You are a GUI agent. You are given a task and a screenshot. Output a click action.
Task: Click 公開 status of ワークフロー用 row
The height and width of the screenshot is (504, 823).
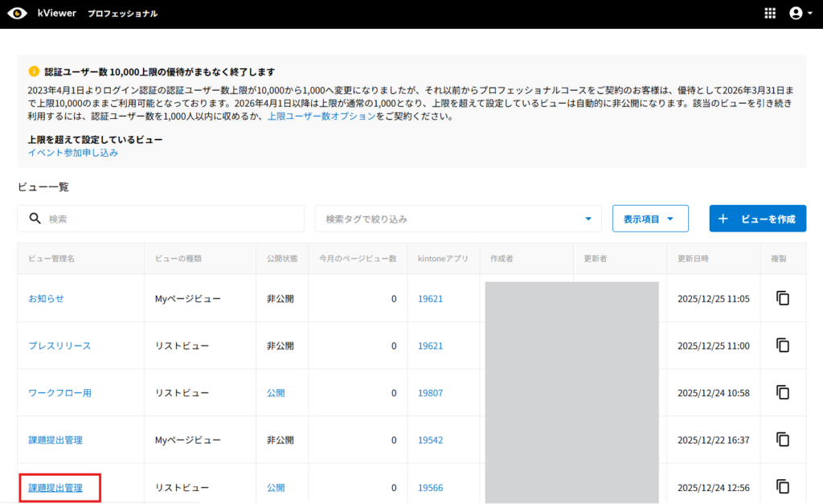(x=276, y=393)
